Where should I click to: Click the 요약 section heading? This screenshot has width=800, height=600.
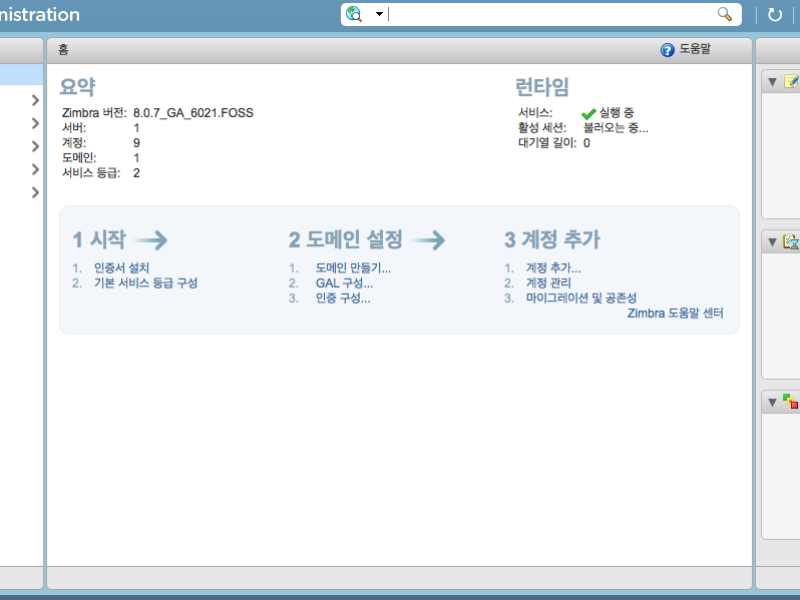[78, 87]
